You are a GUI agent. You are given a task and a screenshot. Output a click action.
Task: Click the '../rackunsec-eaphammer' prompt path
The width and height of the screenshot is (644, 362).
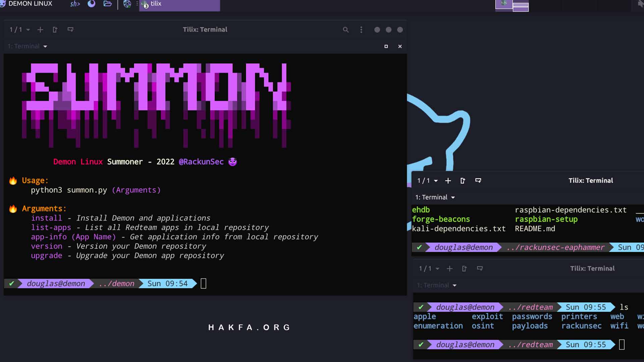click(x=555, y=247)
